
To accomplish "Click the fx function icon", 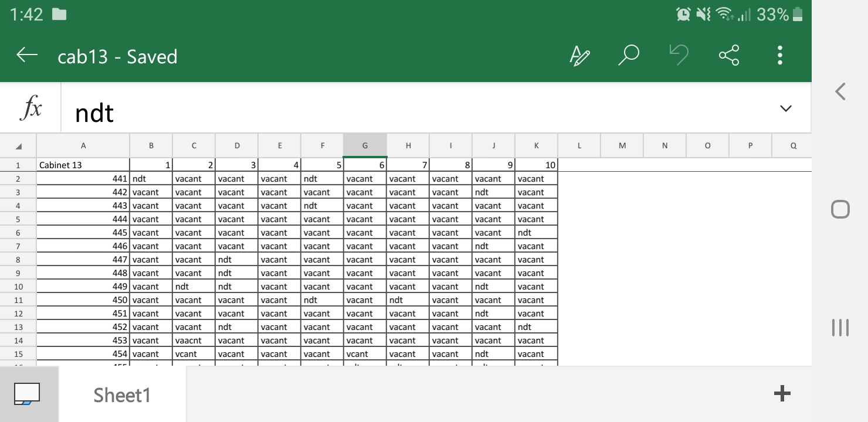I will [30, 110].
